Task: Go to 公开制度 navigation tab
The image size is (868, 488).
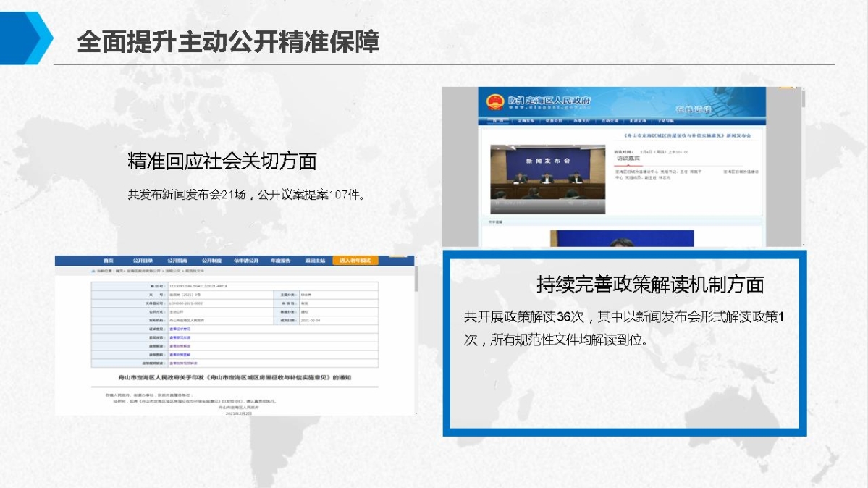Action: pos(211,260)
